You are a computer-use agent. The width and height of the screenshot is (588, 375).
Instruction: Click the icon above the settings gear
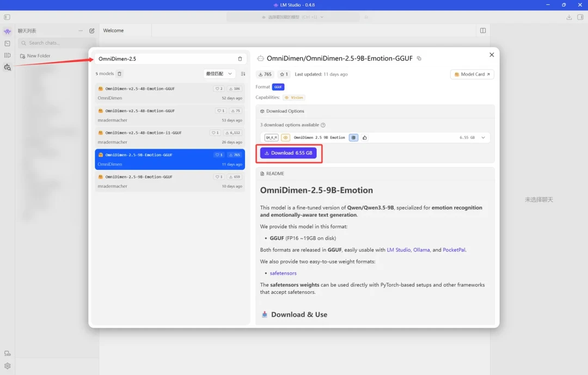click(7, 353)
